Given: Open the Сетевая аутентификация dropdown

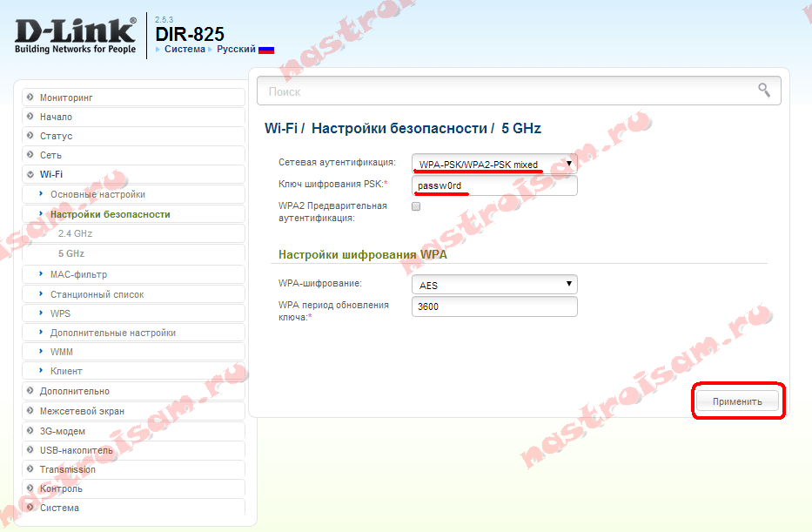Looking at the screenshot, I should 493,164.
